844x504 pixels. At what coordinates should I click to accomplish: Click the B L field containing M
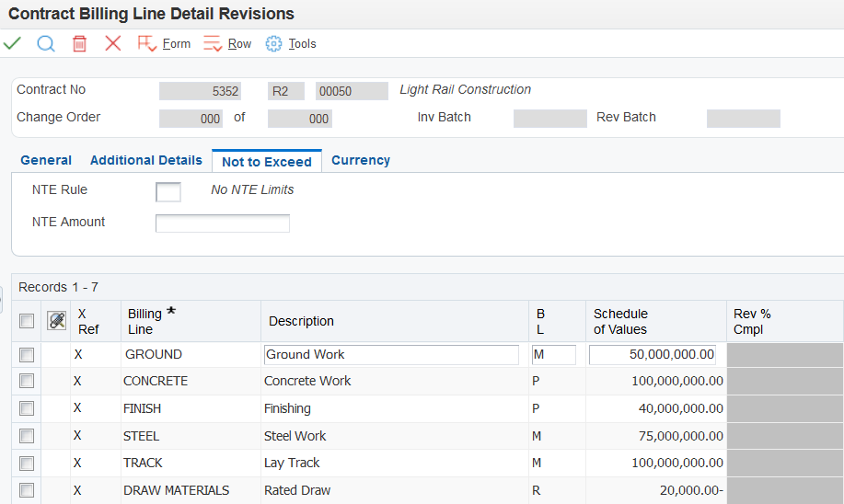[x=554, y=355]
